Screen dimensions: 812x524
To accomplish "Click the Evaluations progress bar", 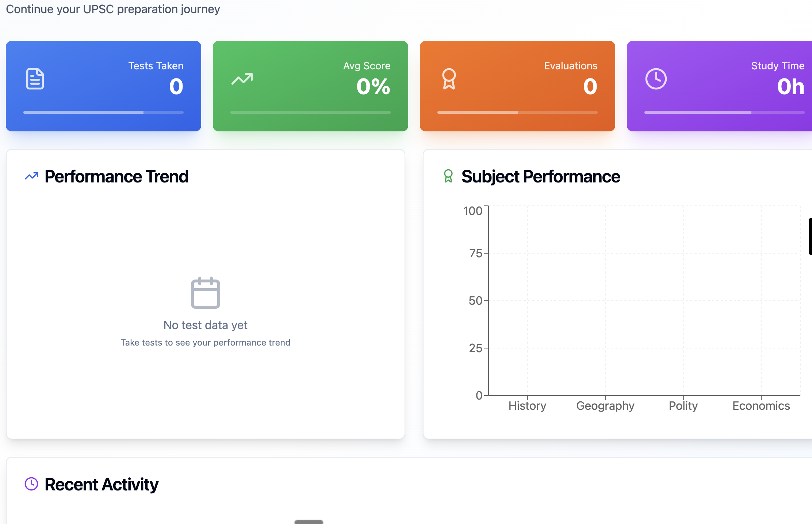I will [x=517, y=112].
